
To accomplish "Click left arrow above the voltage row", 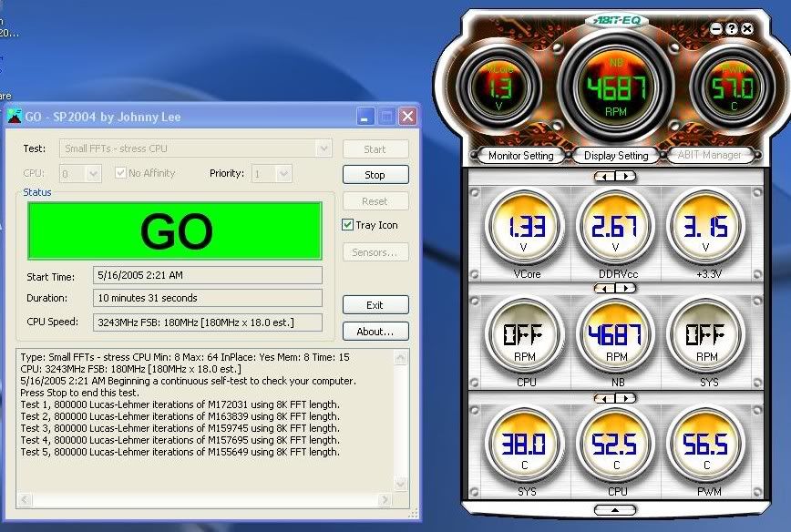I will pos(604,176).
